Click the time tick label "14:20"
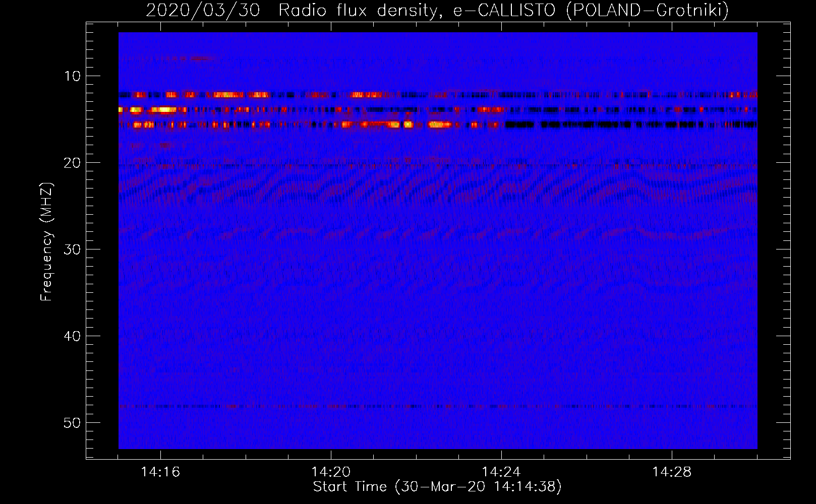The image size is (816, 504). click(x=331, y=472)
